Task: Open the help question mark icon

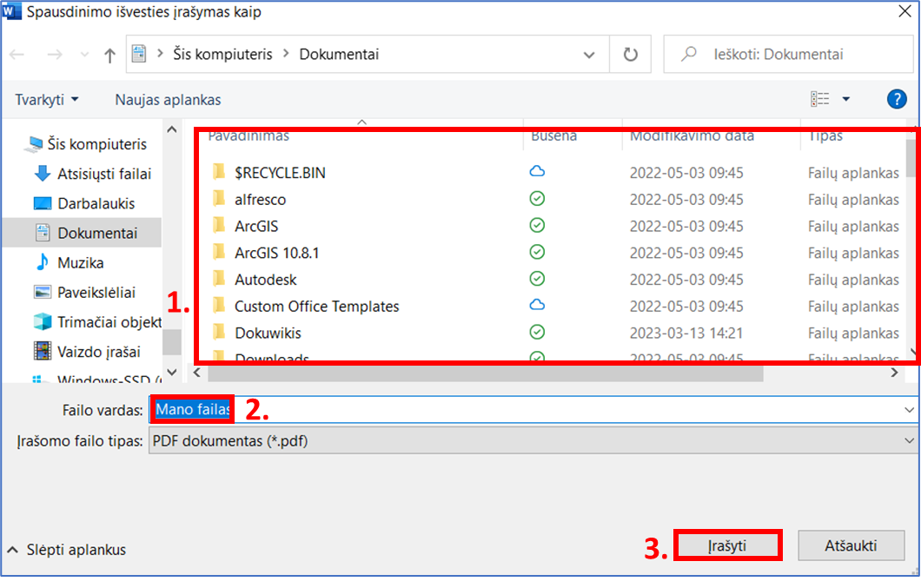Action: click(x=896, y=99)
